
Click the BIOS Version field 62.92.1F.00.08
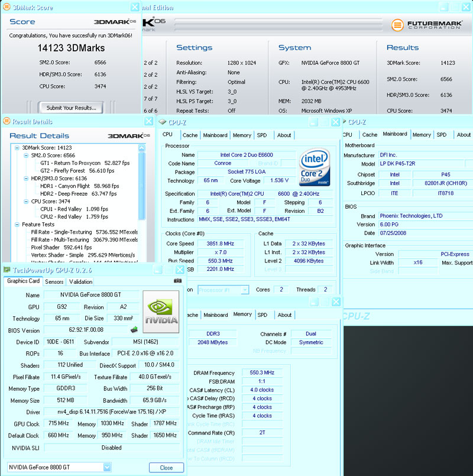point(86,329)
